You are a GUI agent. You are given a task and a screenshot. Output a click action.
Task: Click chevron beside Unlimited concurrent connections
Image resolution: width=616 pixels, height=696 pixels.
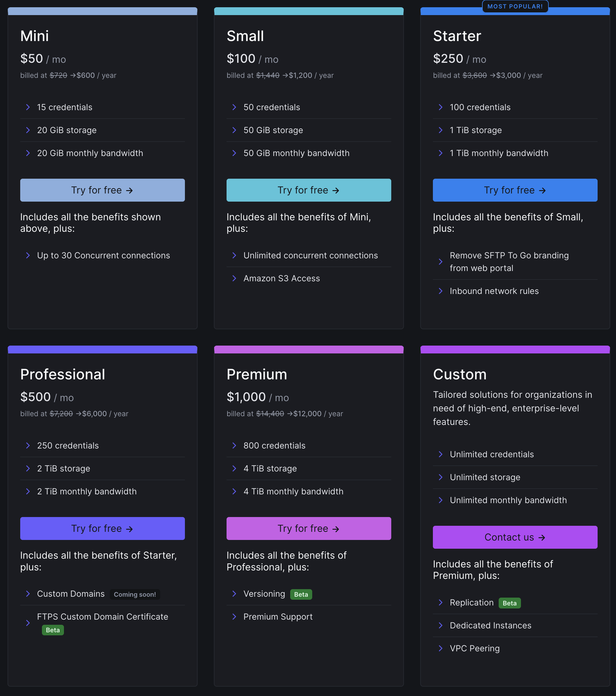[x=234, y=255]
